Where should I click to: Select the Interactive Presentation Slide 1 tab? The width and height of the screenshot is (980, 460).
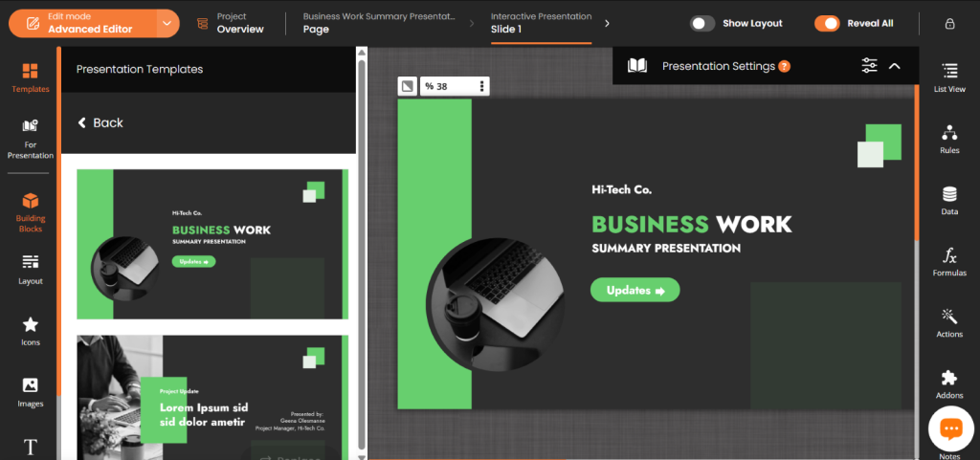pyautogui.click(x=542, y=23)
